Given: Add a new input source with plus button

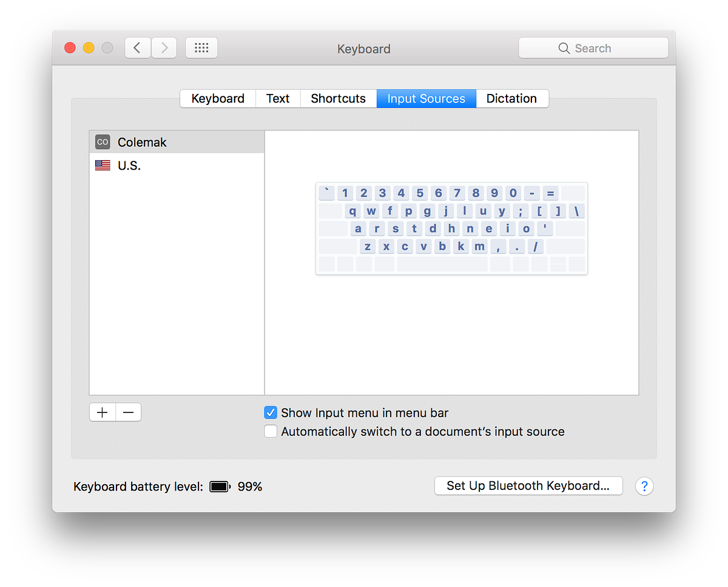Looking at the screenshot, I should click(x=102, y=412).
